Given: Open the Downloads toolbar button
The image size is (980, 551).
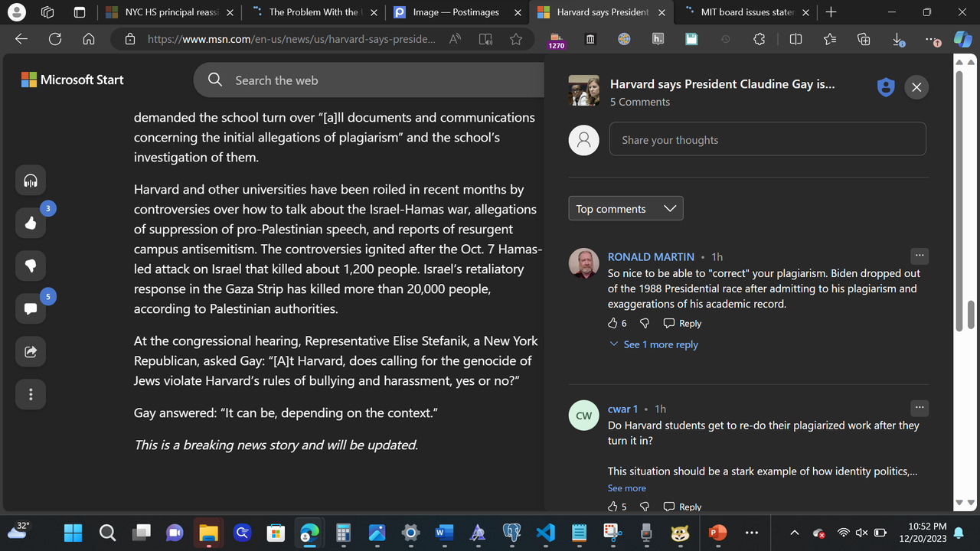Looking at the screenshot, I should [x=898, y=40].
